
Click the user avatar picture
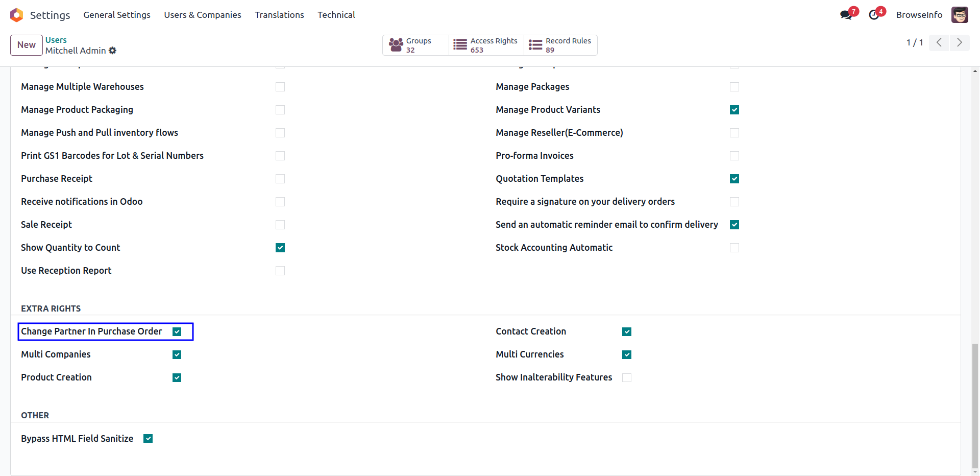point(960,15)
